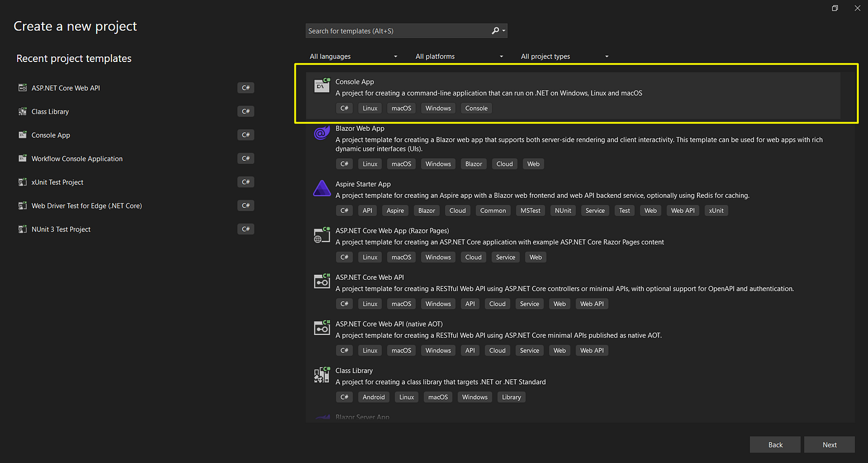Click the recent Workflow Console Application icon
The width and height of the screenshot is (868, 463).
23,159
